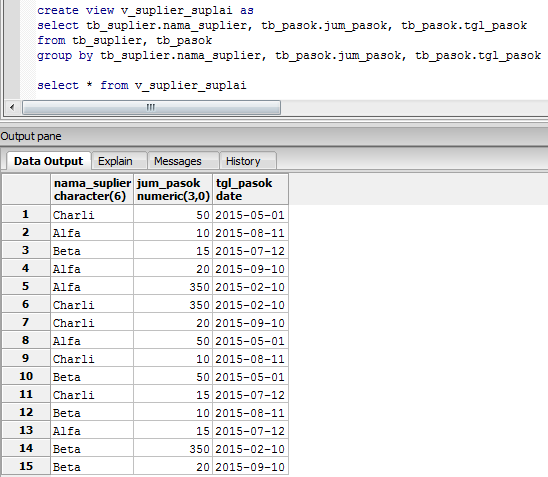Click date 2015-05-01 in row 8
This screenshot has height=477, width=548.
pyautogui.click(x=250, y=340)
